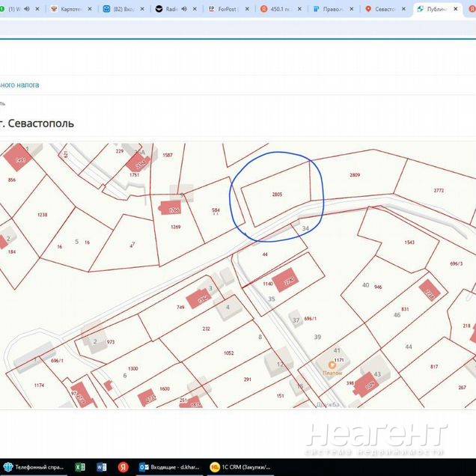
Task: Select land parcel 2805 on the map
Action: tap(277, 195)
